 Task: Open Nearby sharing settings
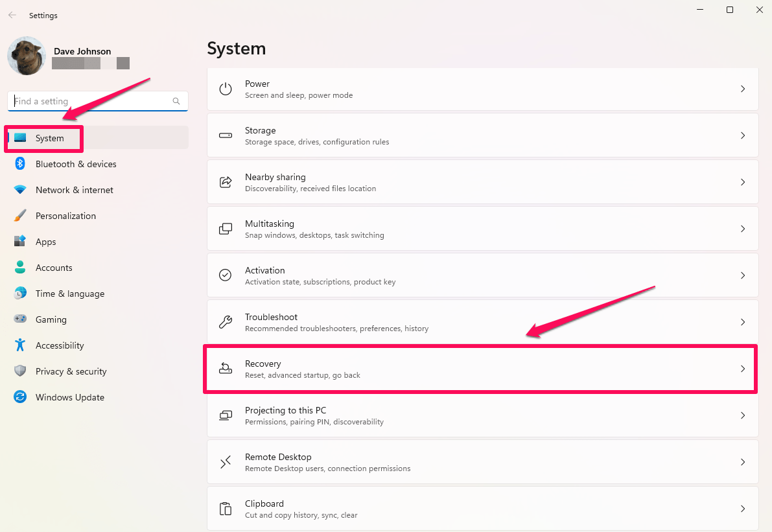[x=482, y=182]
